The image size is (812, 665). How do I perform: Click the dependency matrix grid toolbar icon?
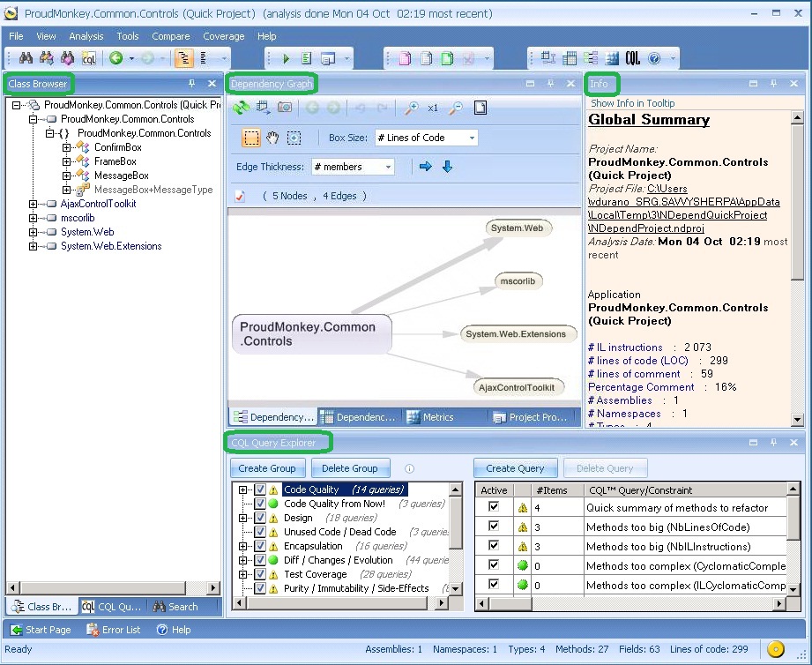pos(570,58)
